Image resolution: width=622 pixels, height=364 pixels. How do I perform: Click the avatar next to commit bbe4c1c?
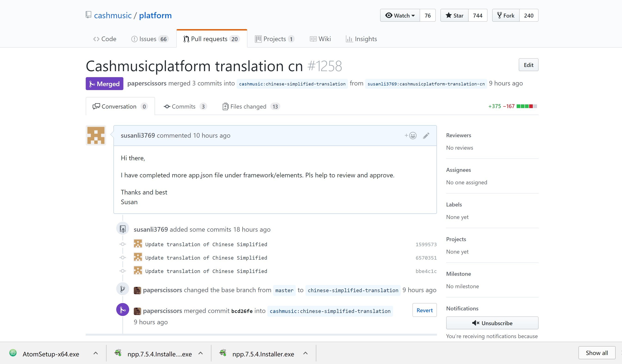coord(138,270)
